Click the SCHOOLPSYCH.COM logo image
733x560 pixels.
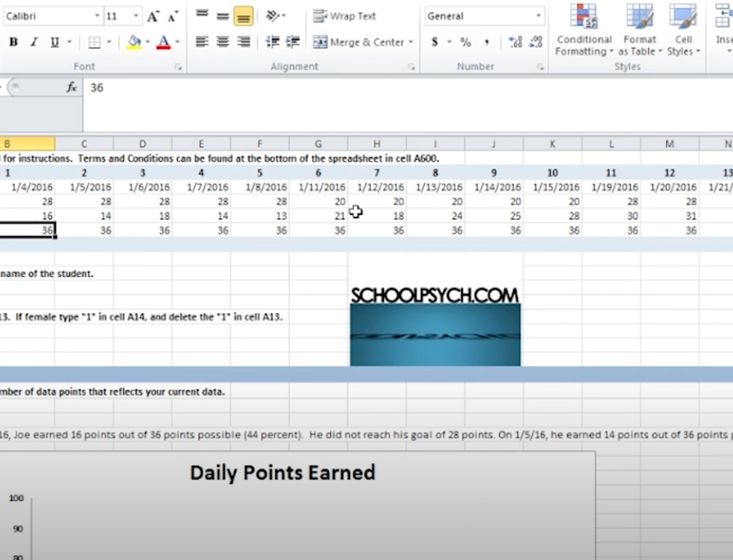point(435,326)
